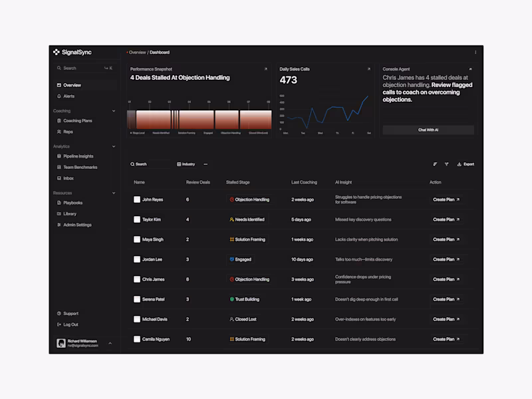Open vertical dots menu at top right

tap(475, 53)
